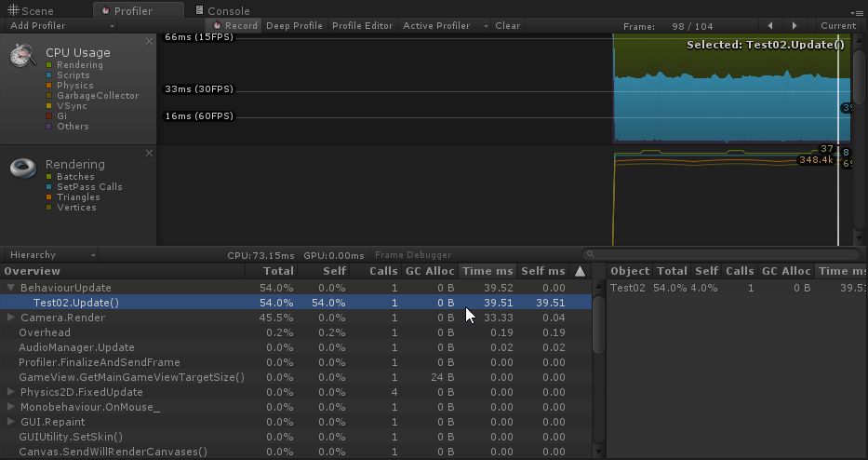Toggle the Triangles color swatch

tap(49, 197)
